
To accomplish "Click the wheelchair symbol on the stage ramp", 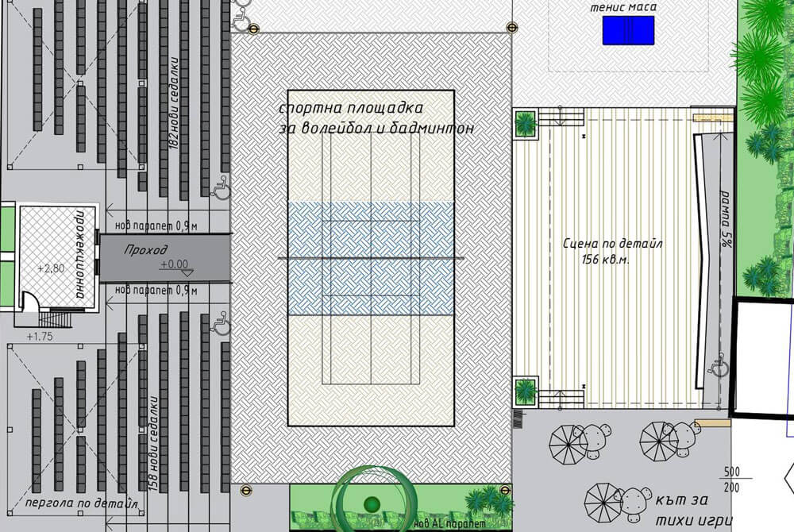I will tap(718, 363).
